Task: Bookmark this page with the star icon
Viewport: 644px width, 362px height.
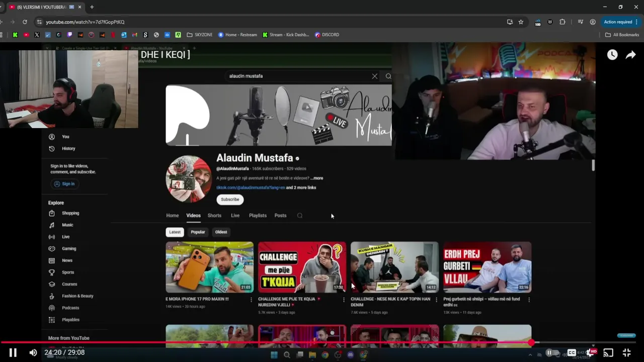Action: click(x=521, y=22)
